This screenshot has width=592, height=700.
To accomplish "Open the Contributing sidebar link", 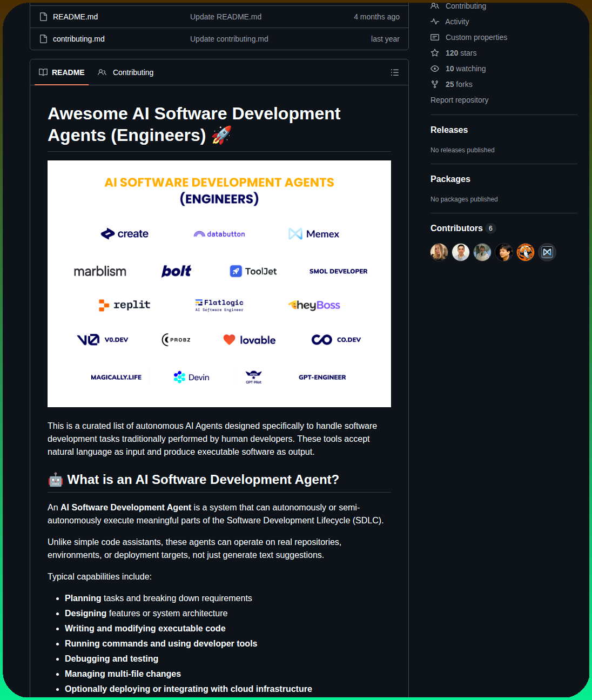I will pos(466,6).
